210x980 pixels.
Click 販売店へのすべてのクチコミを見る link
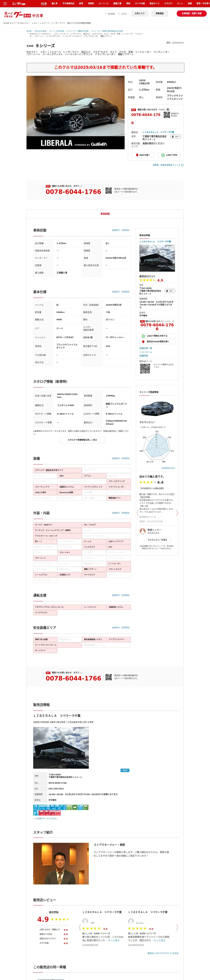tap(163, 953)
